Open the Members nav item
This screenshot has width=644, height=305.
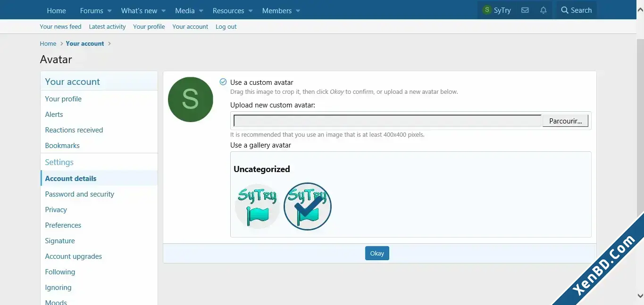click(277, 10)
